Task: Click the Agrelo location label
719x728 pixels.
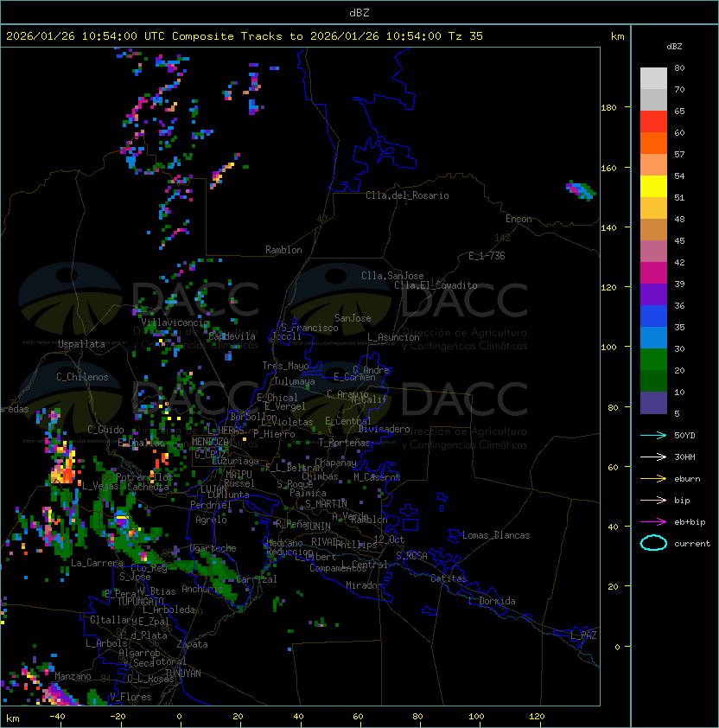Action: point(211,520)
